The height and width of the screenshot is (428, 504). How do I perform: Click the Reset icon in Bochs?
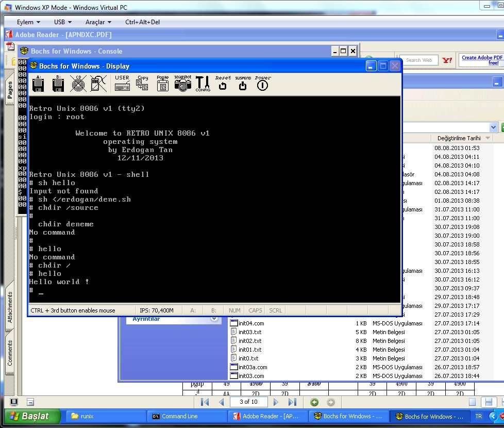(x=223, y=84)
